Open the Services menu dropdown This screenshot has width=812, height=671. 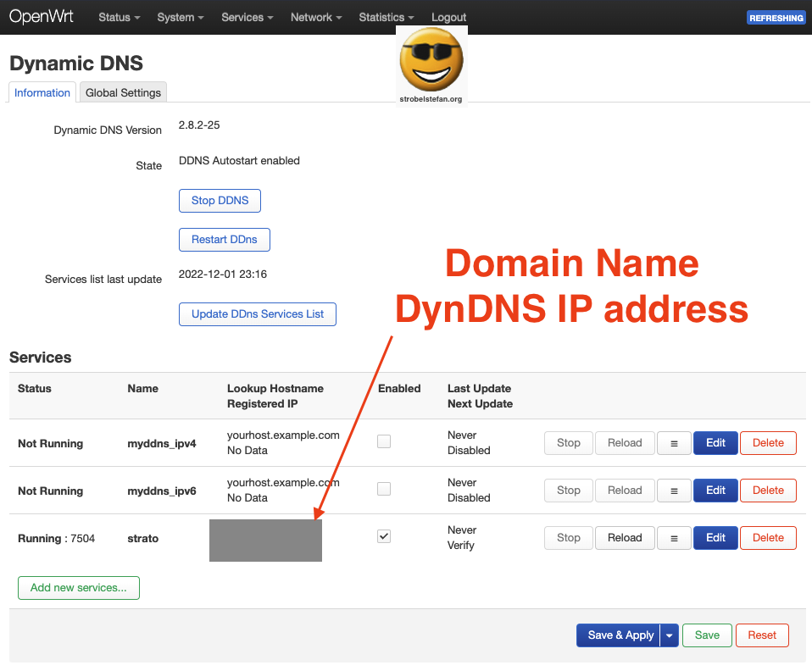(x=247, y=17)
